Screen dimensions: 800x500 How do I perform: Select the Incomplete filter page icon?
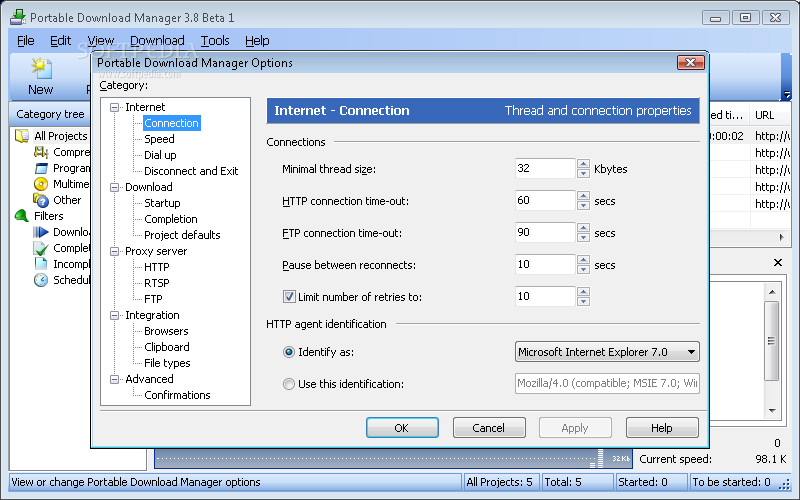click(x=41, y=264)
